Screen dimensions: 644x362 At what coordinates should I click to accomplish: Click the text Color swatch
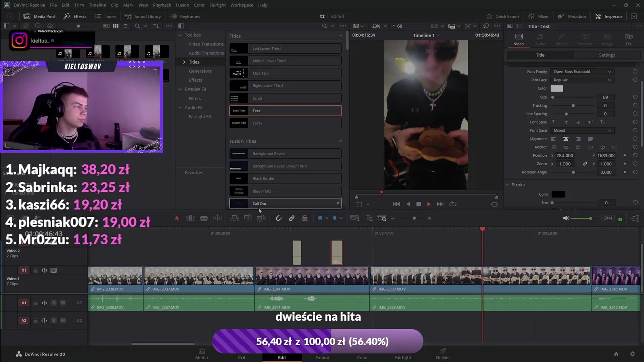557,88
